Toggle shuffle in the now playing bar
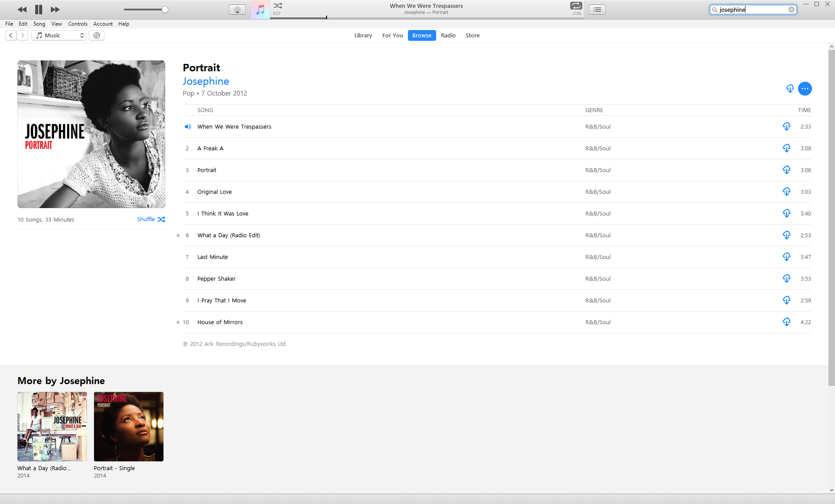 pyautogui.click(x=278, y=6)
